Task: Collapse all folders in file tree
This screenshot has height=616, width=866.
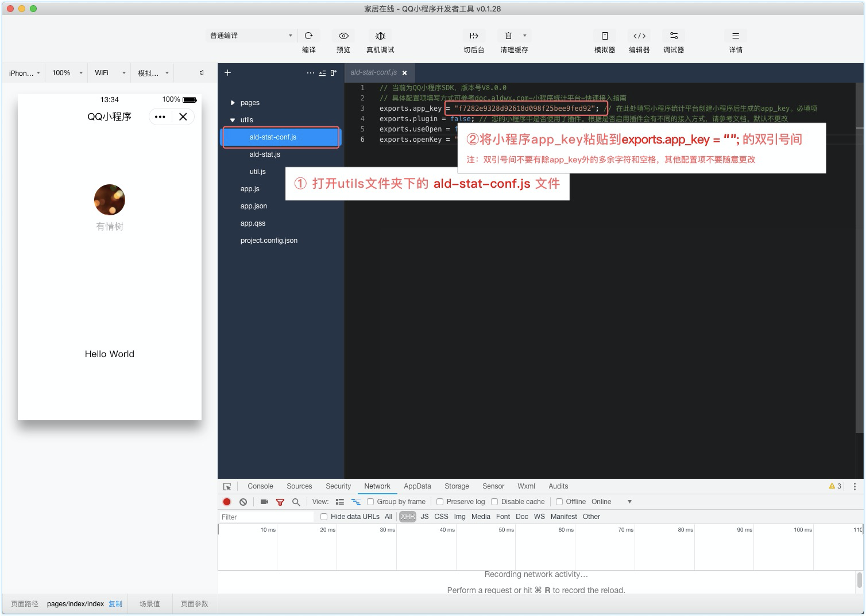Action: pyautogui.click(x=322, y=73)
